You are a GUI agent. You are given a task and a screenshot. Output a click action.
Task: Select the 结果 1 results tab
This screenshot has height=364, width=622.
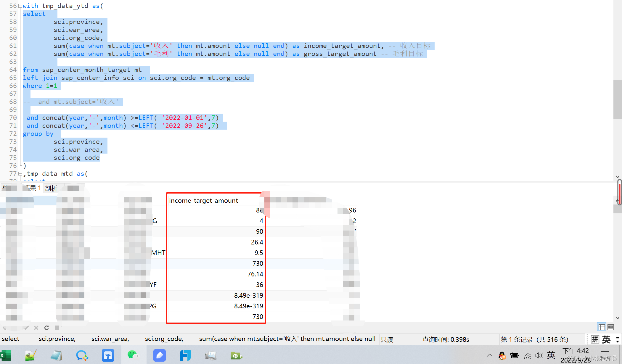(33, 188)
